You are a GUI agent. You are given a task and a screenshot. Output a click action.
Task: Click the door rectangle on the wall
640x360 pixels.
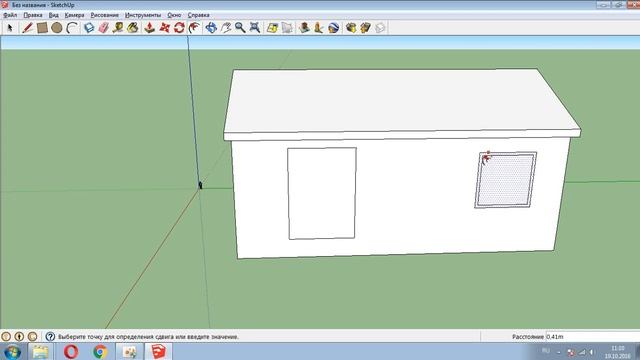(x=322, y=193)
